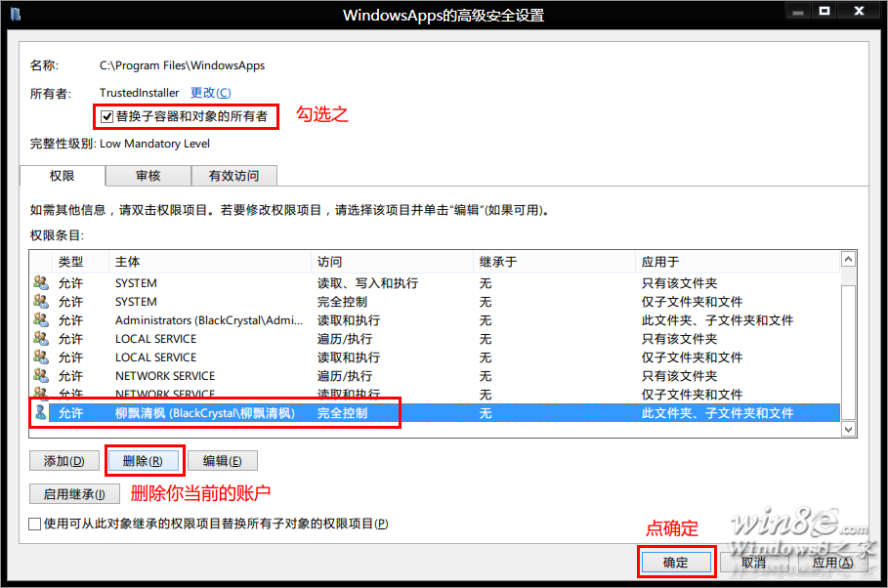Viewport: 888px width, 588px height.
Task: Click the 应用(A) button
Action: [832, 563]
